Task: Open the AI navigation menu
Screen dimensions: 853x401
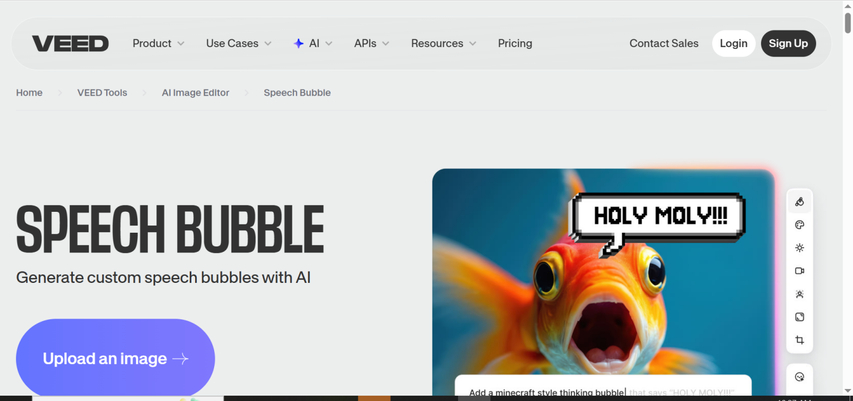Action: coord(313,44)
